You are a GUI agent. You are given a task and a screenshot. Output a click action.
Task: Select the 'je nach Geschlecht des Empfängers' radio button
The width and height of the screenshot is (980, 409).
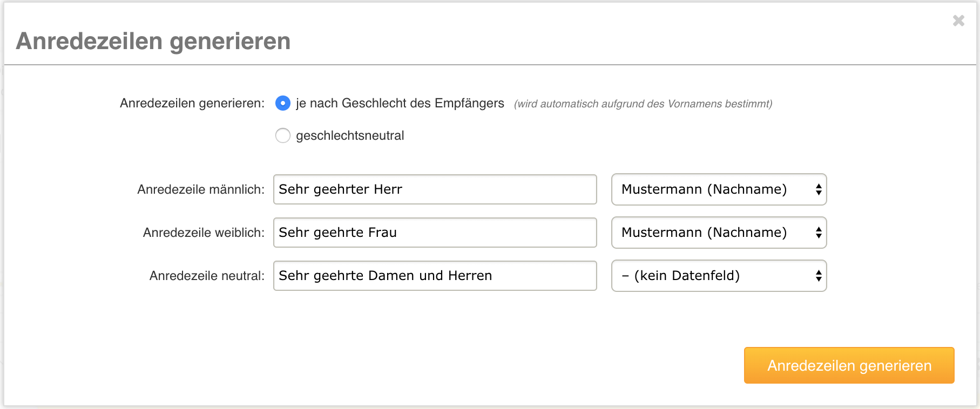pyautogui.click(x=283, y=103)
